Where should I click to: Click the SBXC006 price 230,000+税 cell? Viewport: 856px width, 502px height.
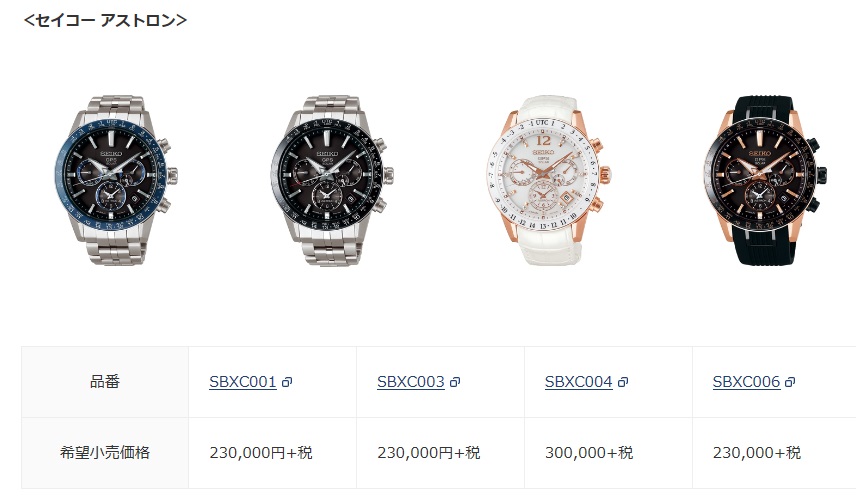click(x=774, y=453)
